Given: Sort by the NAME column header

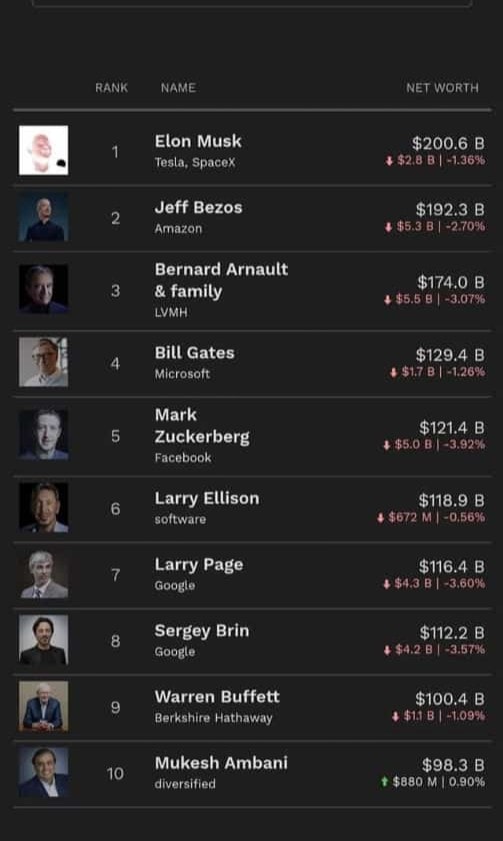Looking at the screenshot, I should 178,87.
